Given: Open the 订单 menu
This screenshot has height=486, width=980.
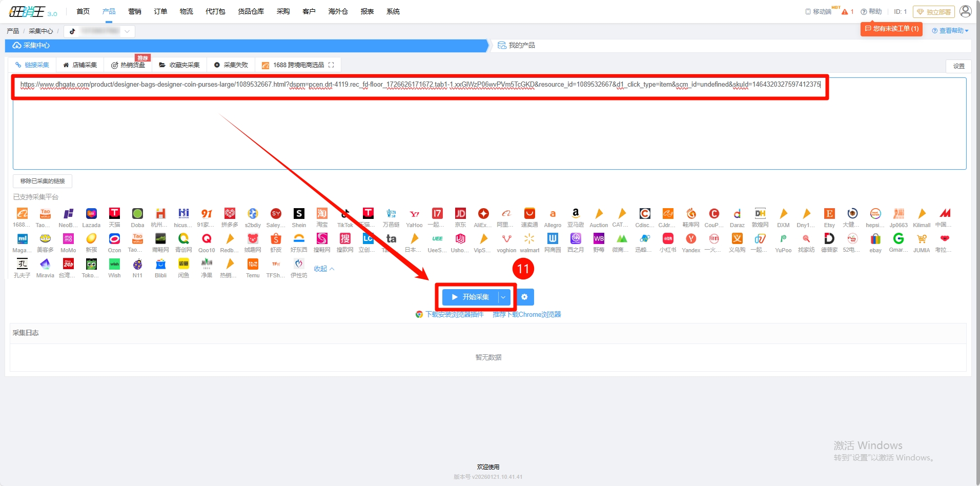Looking at the screenshot, I should coord(160,11).
